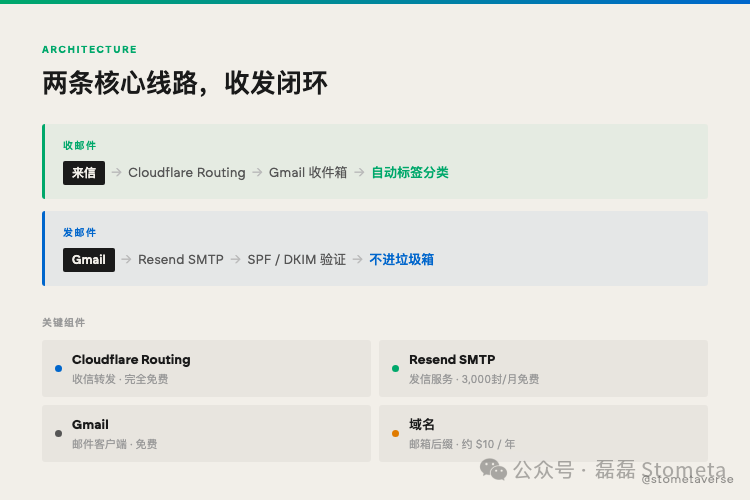Click the 关键组件 subheading
The image size is (750, 500).
pos(64,322)
